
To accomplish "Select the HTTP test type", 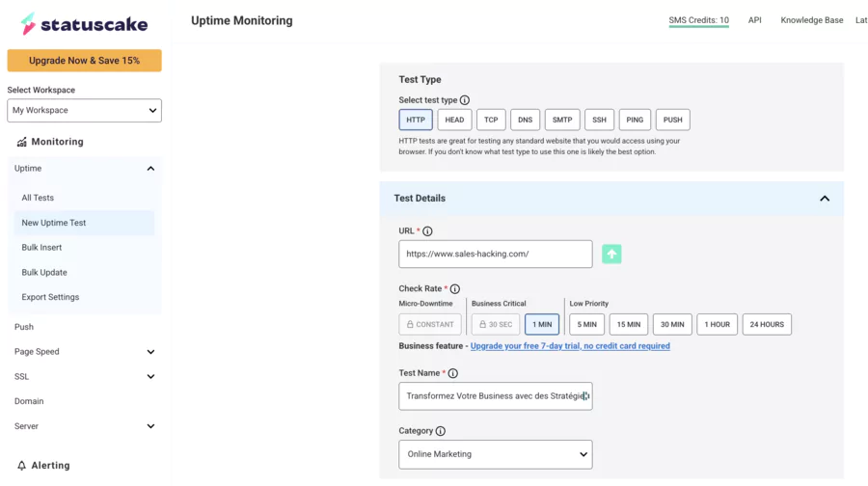I will [416, 120].
